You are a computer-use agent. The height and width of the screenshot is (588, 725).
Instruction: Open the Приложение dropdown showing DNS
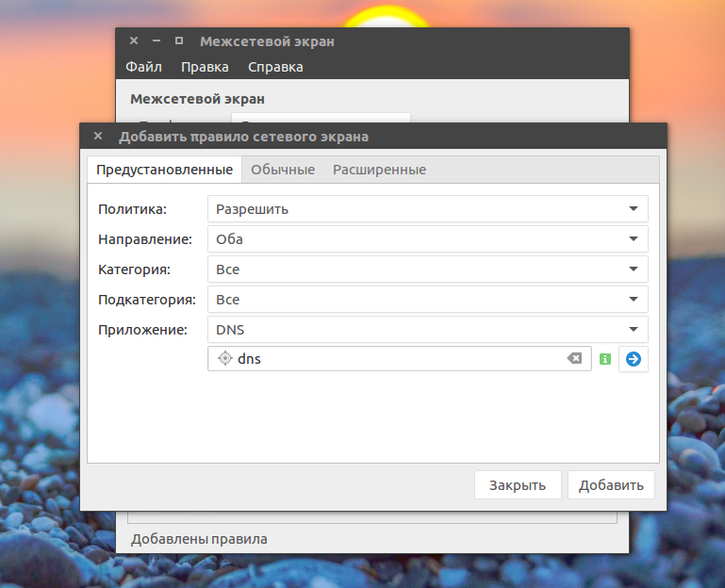tap(428, 330)
